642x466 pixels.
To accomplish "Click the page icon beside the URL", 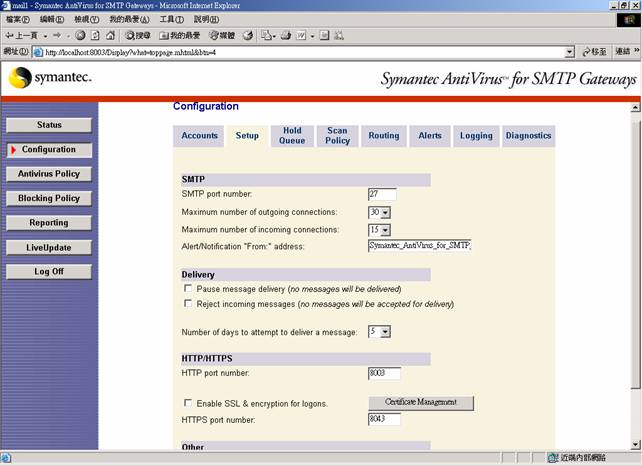I will coord(38,52).
